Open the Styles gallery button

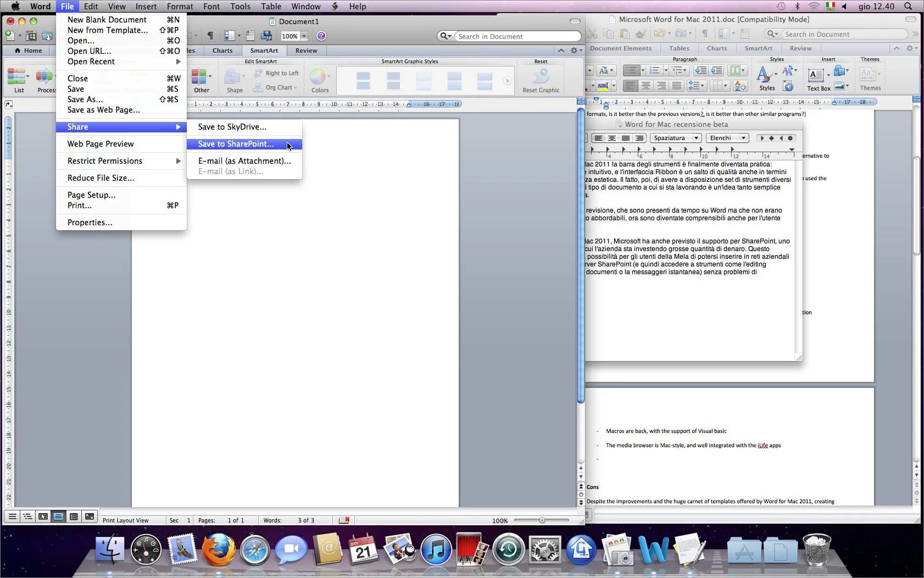[x=766, y=78]
